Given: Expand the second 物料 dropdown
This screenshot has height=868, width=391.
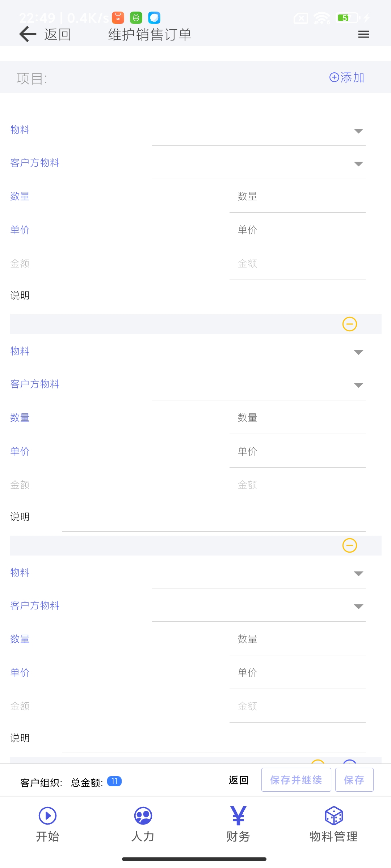Looking at the screenshot, I should 258,352.
